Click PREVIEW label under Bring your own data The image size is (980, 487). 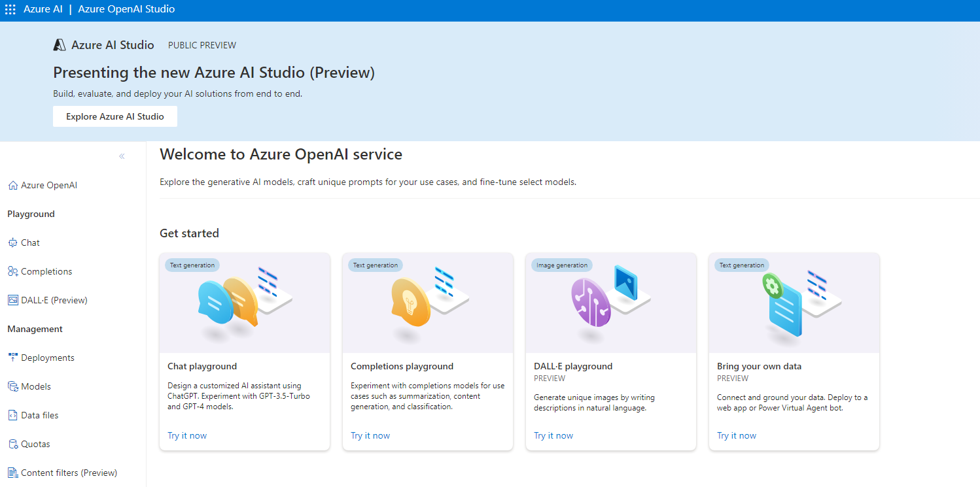click(733, 378)
